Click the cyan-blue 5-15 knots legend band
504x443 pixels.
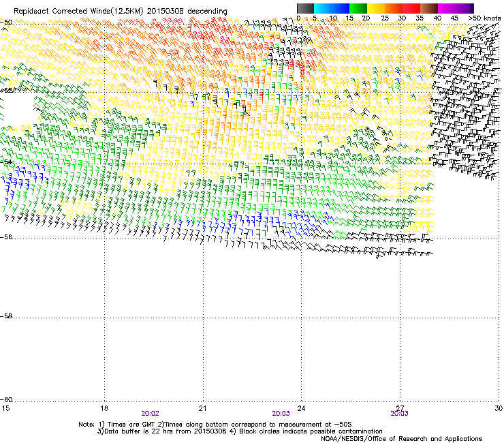(x=332, y=8)
